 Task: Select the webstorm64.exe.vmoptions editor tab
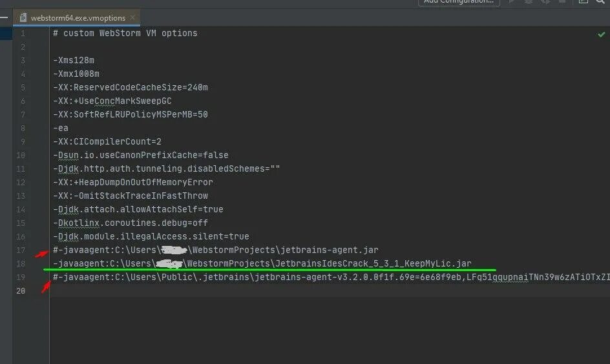77,18
